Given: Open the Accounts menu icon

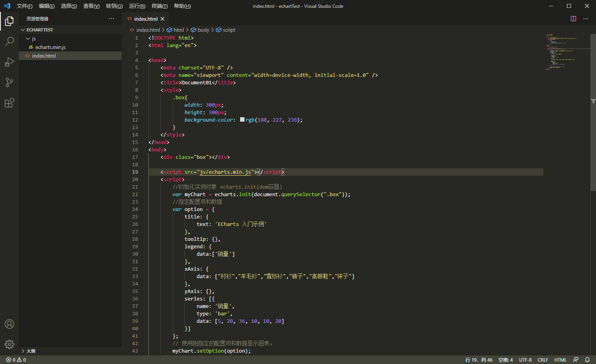Looking at the screenshot, I should [x=9, y=324].
